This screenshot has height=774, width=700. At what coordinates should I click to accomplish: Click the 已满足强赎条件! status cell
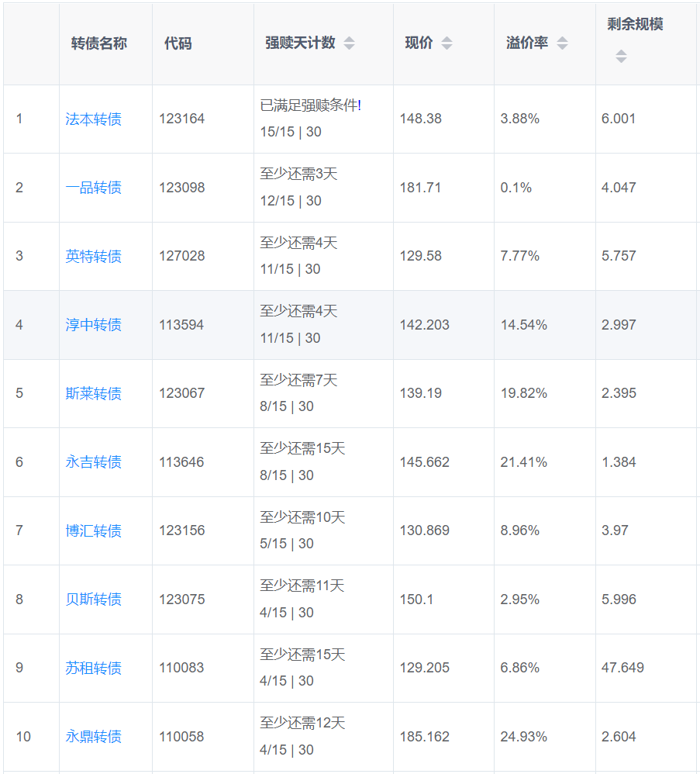click(311, 106)
